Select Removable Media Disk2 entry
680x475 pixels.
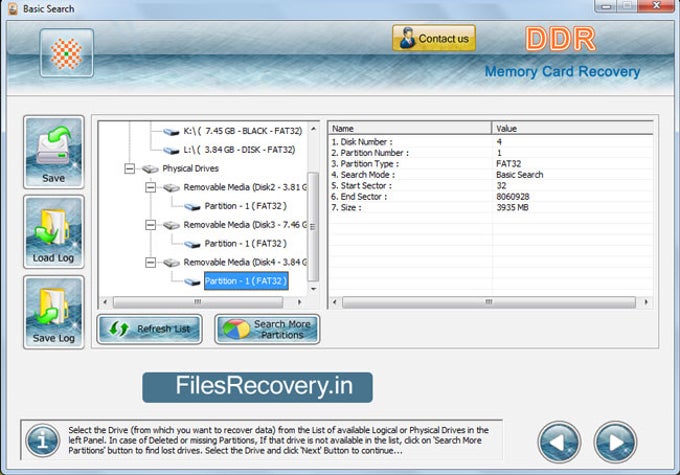click(245, 187)
